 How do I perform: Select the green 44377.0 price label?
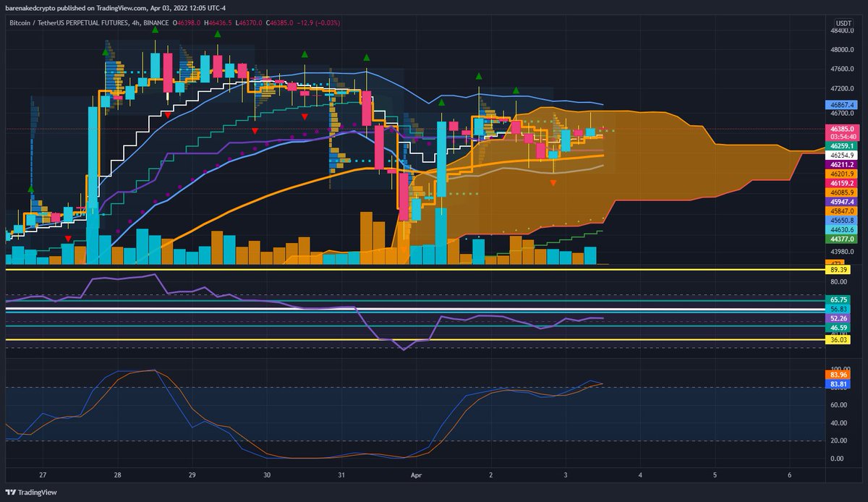point(841,238)
